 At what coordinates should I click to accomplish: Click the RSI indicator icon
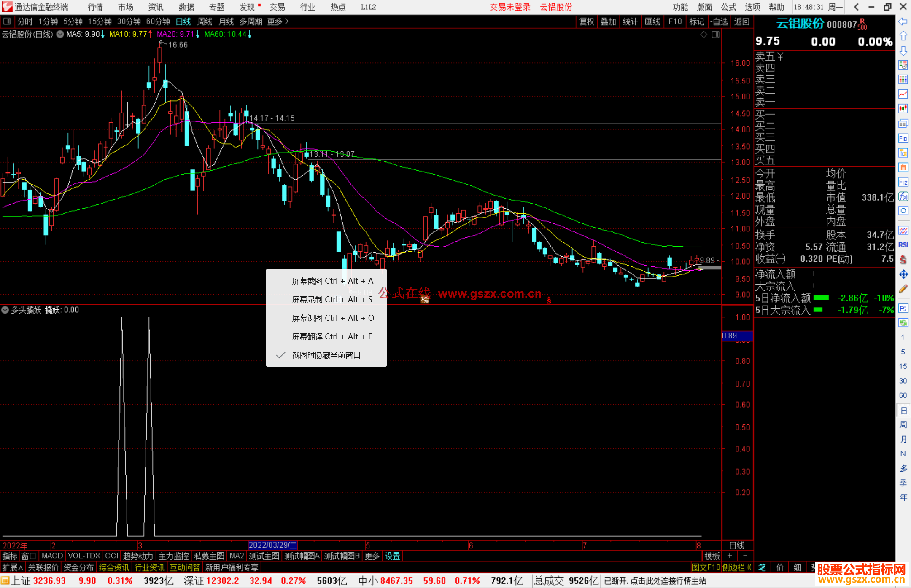903,245
